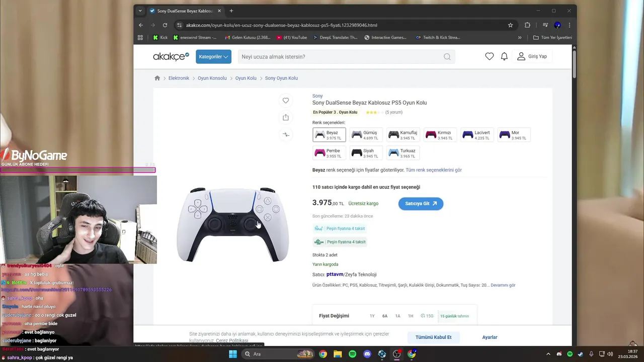
Task: Select Pembe color option
Action: click(329, 153)
